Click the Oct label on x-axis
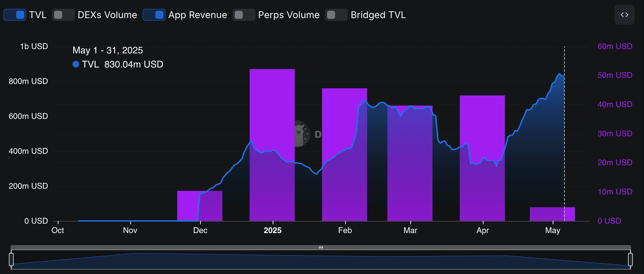Image resolution: width=644 pixels, height=274 pixels. click(x=58, y=230)
